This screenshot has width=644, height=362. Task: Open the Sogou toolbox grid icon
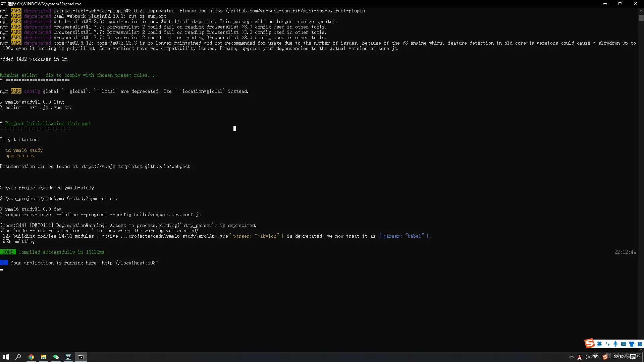coord(640,344)
